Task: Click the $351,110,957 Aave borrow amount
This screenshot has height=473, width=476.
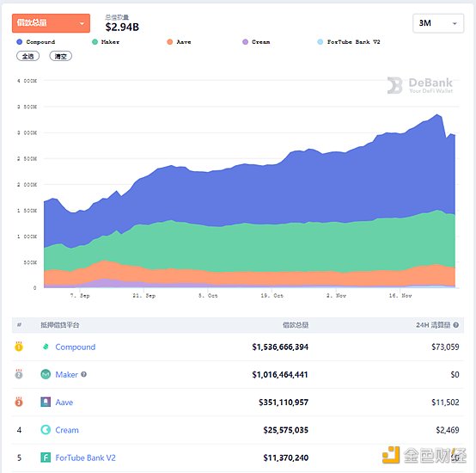Action: click(284, 402)
